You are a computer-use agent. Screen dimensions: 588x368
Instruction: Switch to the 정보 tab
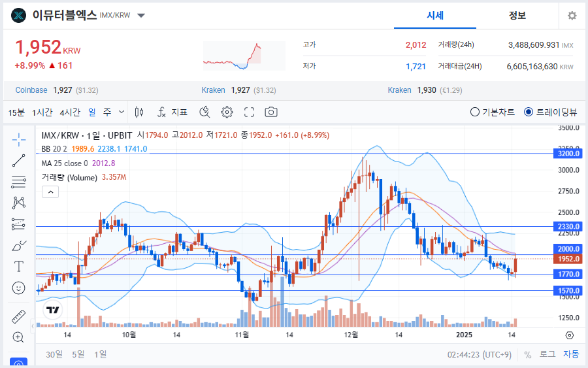[x=517, y=16]
